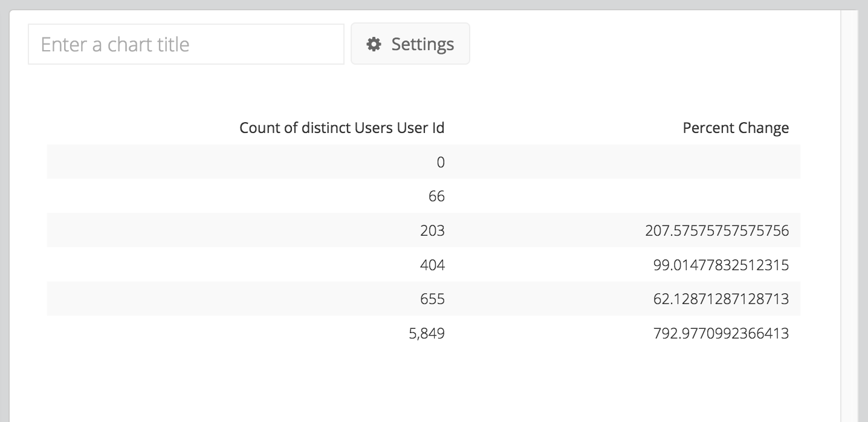Click the gear icon in Settings

tap(374, 44)
